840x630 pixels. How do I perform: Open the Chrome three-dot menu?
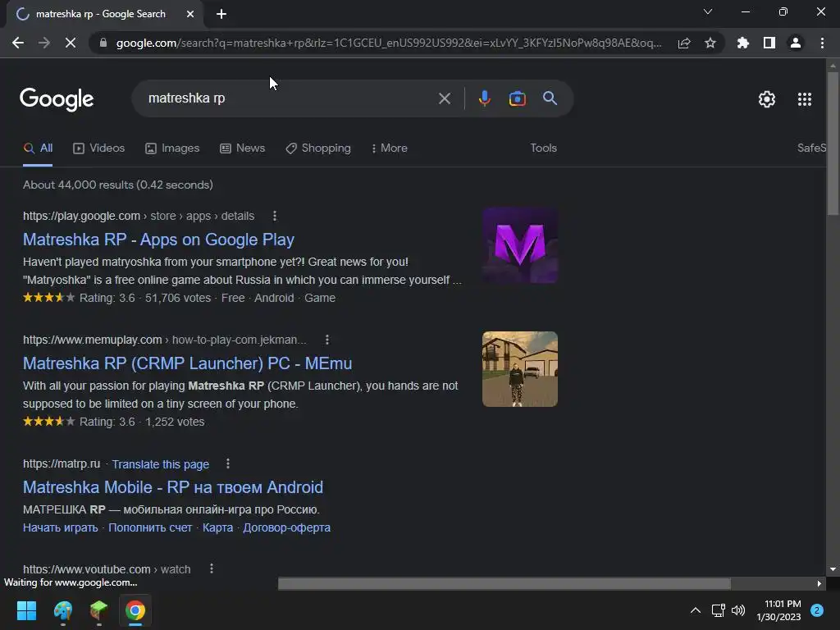point(822,43)
